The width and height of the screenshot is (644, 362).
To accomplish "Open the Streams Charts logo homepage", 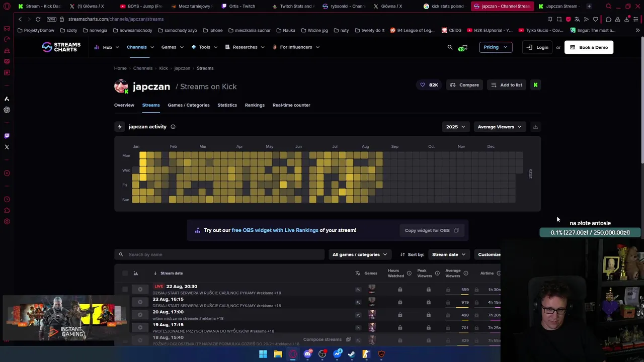I will click(x=61, y=47).
